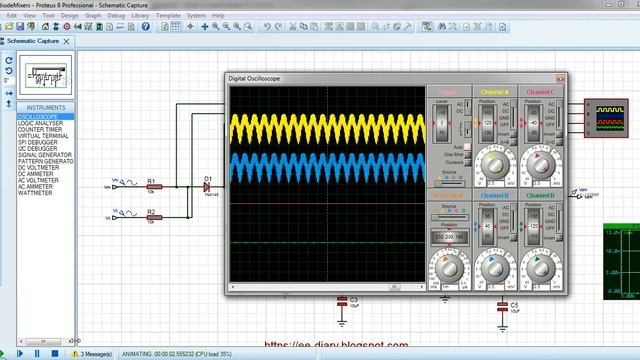Toggle the grid display toolbar icon
Viewport: 640px width, 360px height.
click(176, 27)
